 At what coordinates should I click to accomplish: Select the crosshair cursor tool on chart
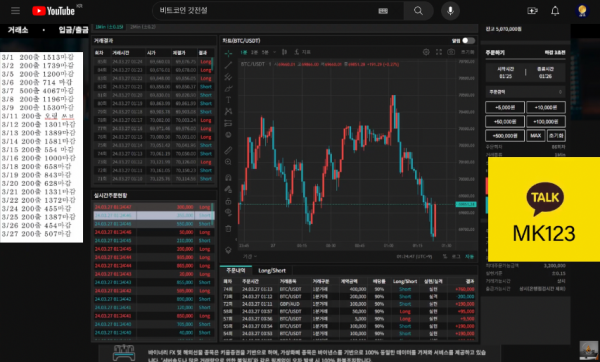tap(228, 53)
